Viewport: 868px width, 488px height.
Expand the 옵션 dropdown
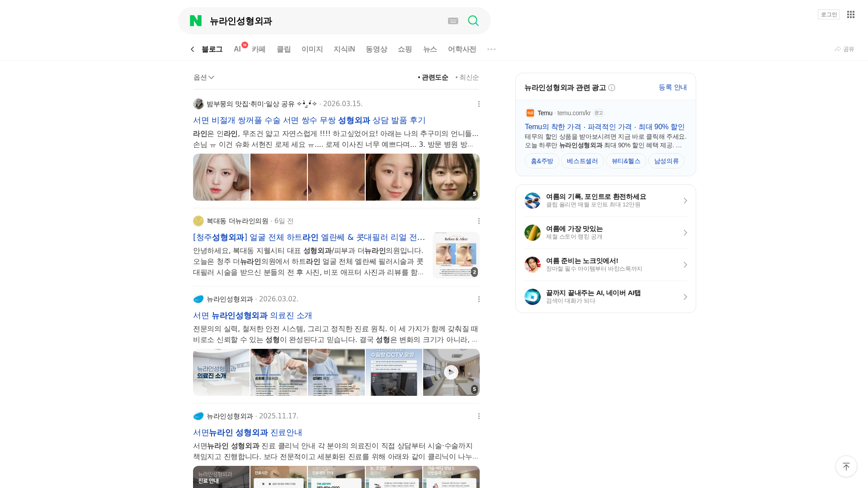coord(204,78)
